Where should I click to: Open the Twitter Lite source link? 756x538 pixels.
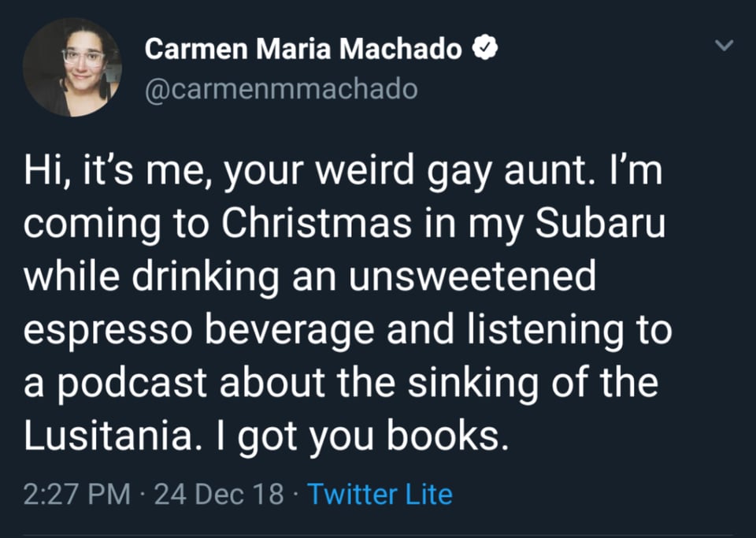pyautogui.click(x=380, y=495)
